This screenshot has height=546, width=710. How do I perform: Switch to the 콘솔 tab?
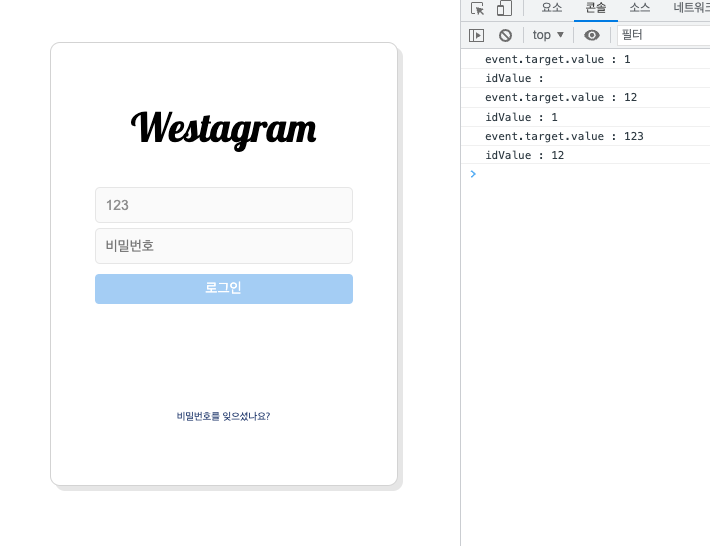(595, 8)
